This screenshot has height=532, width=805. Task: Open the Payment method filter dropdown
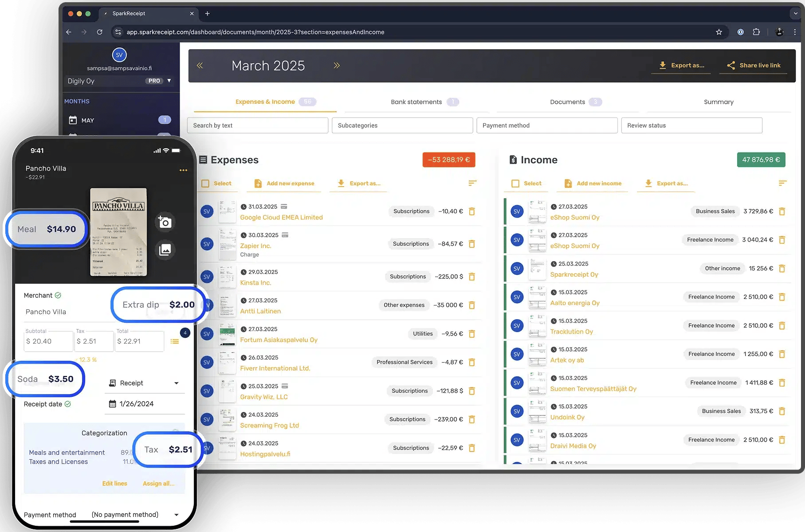546,125
